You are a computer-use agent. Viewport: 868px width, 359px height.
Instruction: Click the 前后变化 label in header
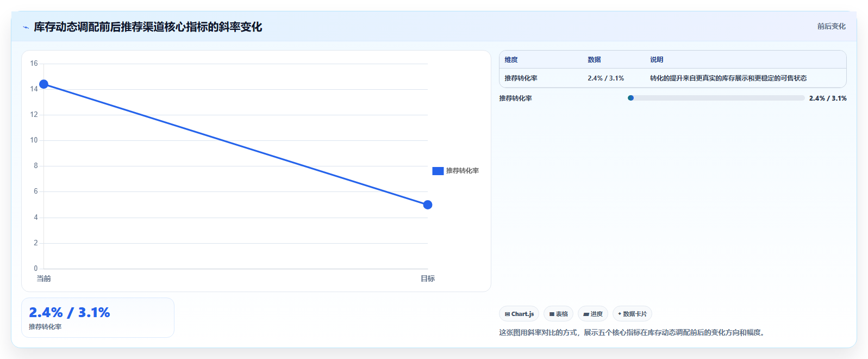coord(831,26)
